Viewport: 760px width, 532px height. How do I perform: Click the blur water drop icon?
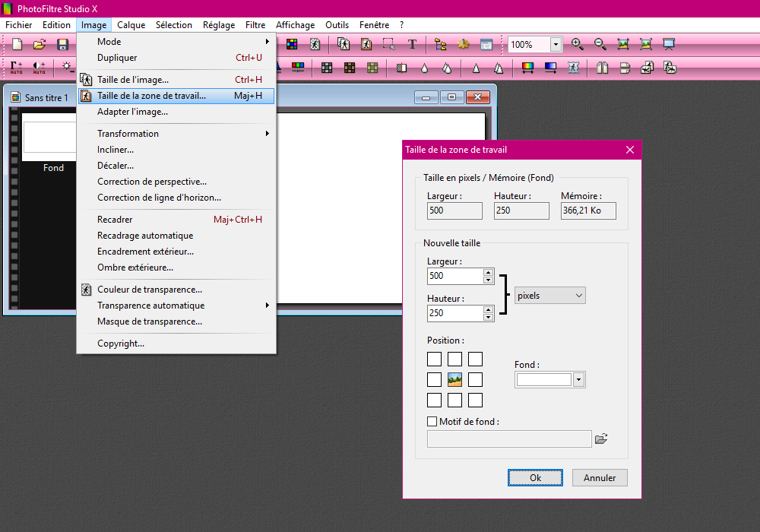pyautogui.click(x=425, y=68)
